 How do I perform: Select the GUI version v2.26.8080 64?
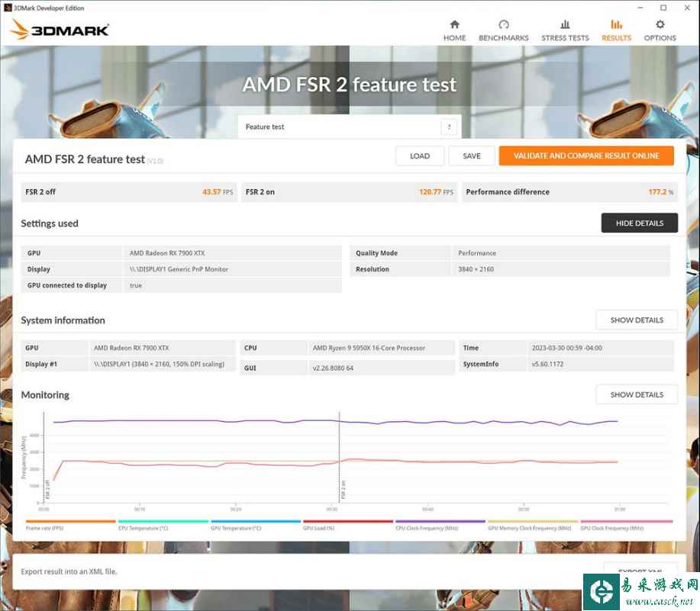333,368
